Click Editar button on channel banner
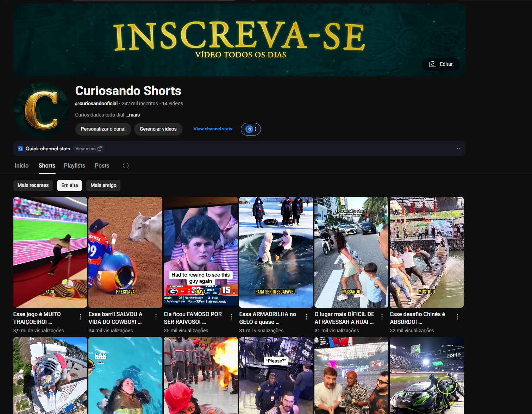The image size is (532, 414). 440,64
